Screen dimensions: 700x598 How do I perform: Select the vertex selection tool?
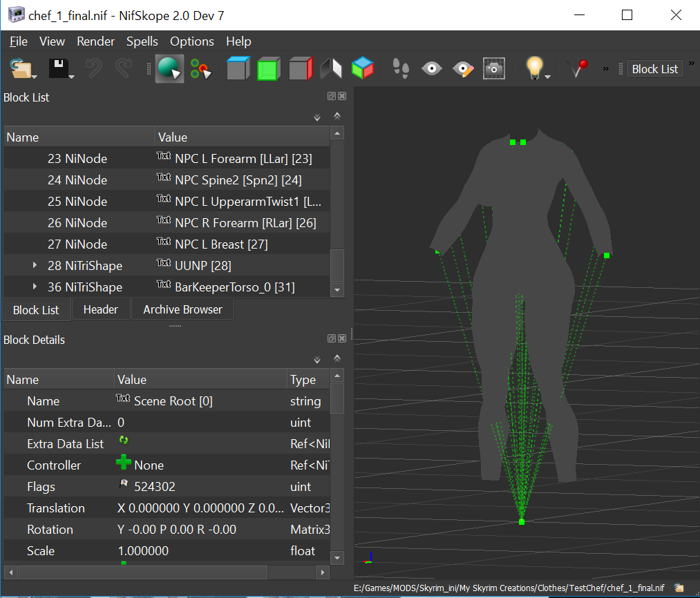[200, 68]
